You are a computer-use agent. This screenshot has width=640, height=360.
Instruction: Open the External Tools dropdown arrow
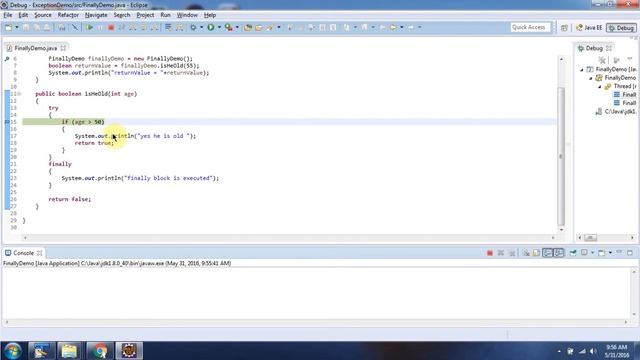tap(237, 27)
